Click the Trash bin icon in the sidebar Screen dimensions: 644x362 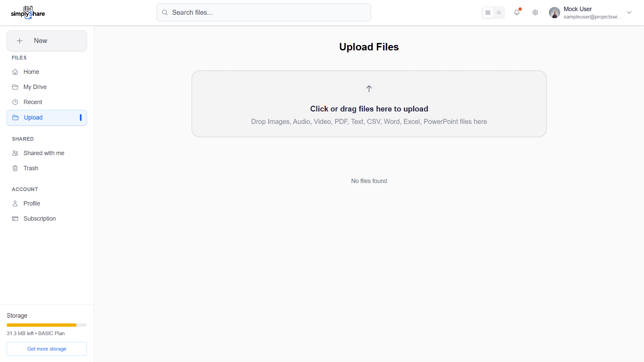[x=15, y=168]
